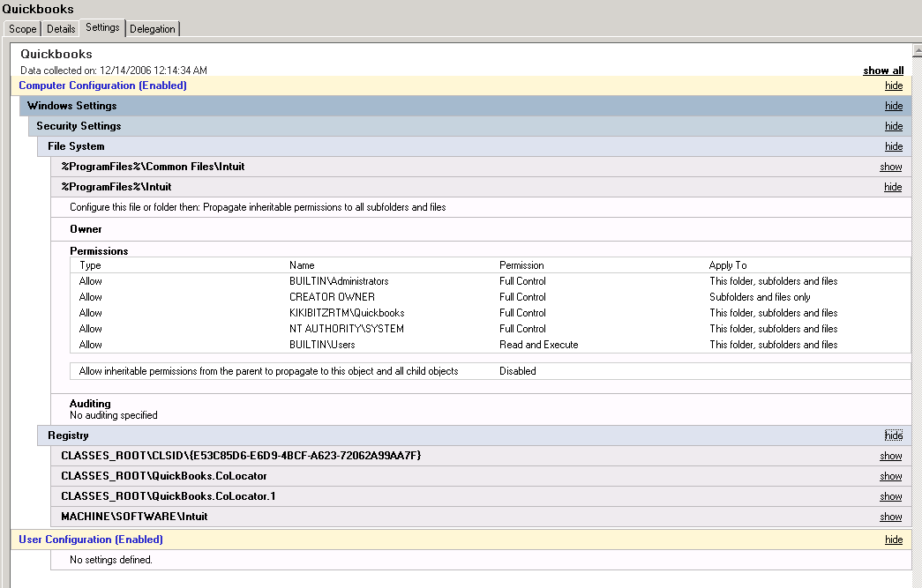
Task: Hide the Computer Configuration section
Action: (893, 86)
